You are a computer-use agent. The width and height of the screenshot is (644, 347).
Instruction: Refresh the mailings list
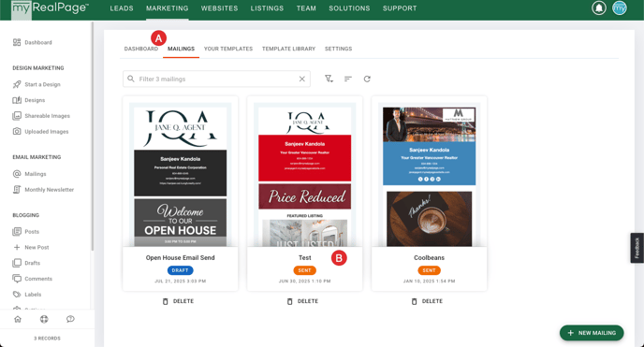click(x=367, y=79)
